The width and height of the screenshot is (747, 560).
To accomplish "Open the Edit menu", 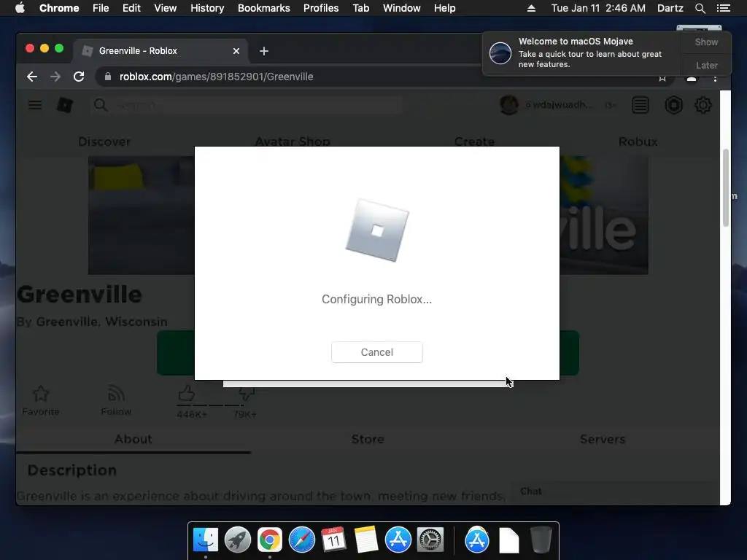I will 131,8.
